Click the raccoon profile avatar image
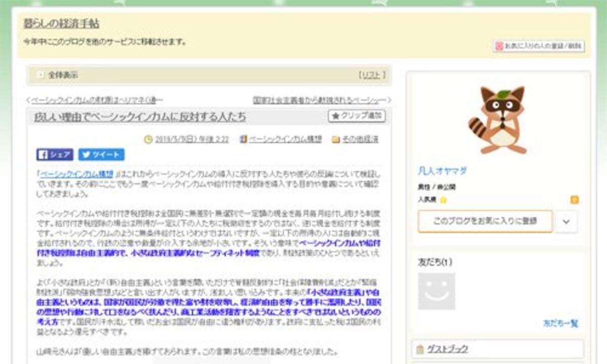Image resolution: width=607 pixels, height=364 pixels. [x=497, y=120]
